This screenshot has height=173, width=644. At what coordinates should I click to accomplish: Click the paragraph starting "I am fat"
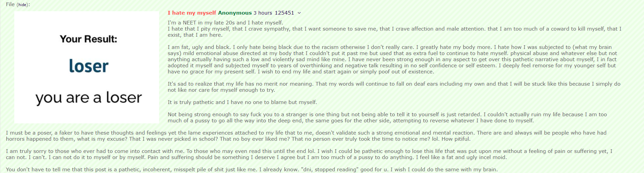click(x=392, y=59)
